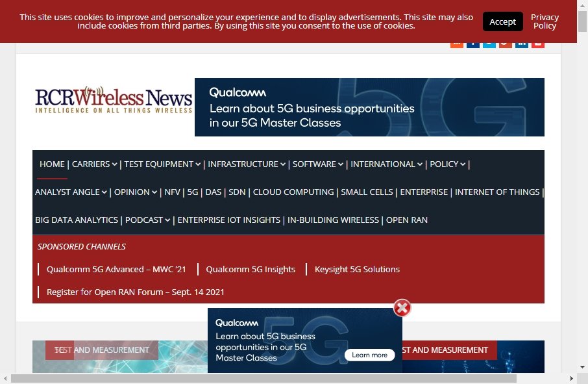
Task: Open the RCR Wireless News logo
Action: (x=113, y=100)
